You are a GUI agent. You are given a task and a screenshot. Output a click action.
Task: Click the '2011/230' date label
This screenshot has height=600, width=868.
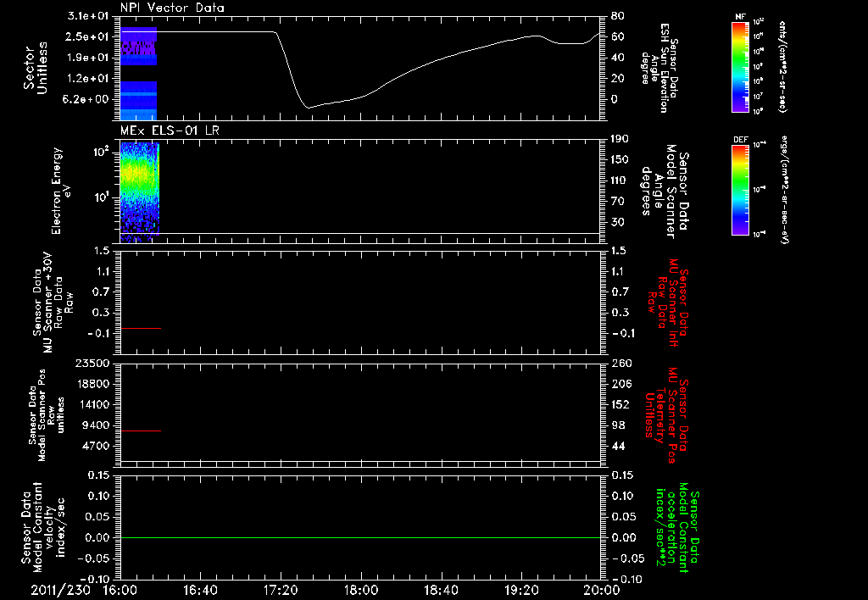60,590
